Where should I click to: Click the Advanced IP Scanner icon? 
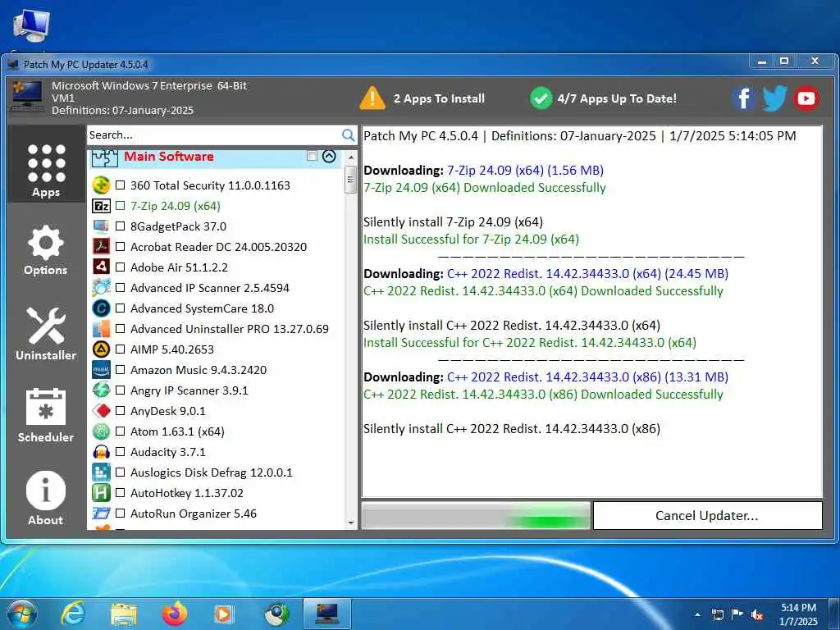coord(101,288)
